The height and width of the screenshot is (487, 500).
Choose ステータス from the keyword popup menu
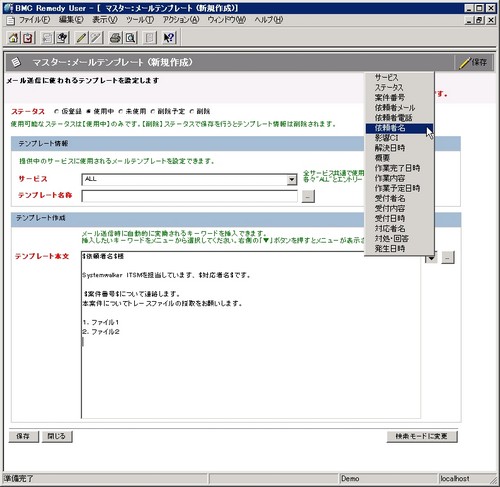click(x=399, y=88)
